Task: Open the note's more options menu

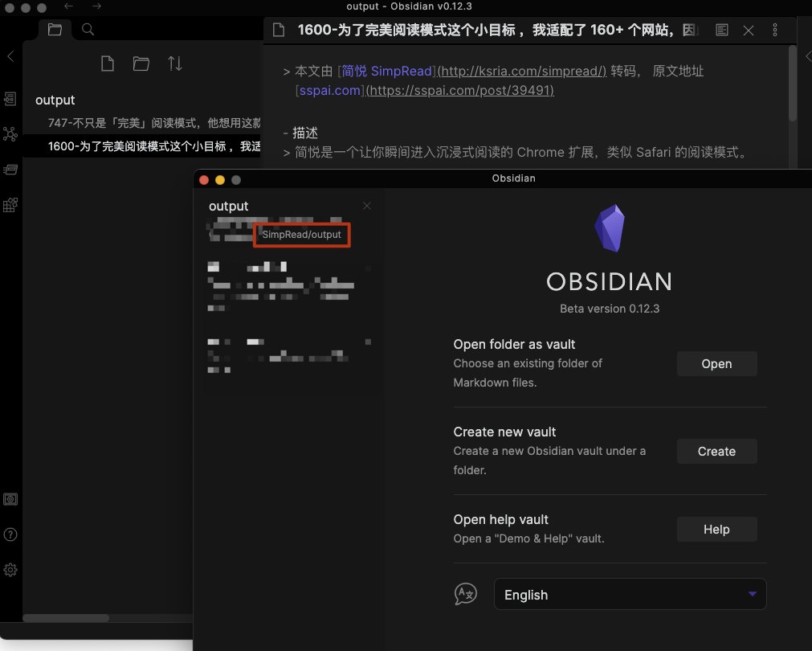Action: tap(775, 30)
